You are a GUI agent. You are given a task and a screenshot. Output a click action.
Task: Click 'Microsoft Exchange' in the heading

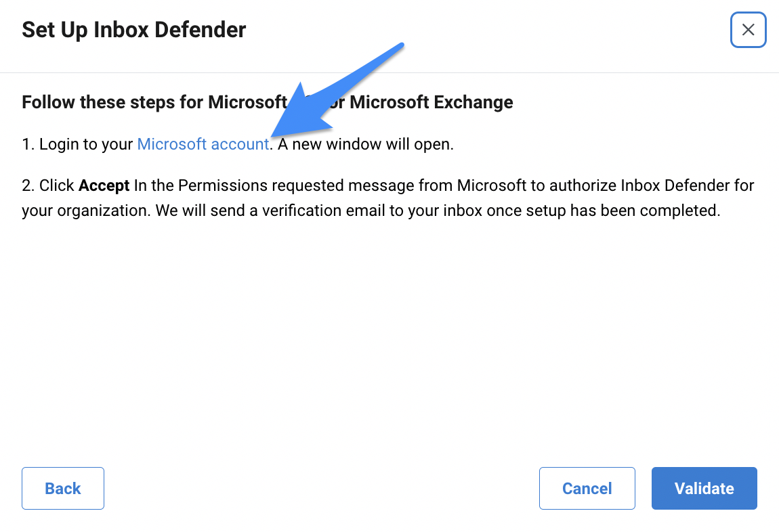[x=431, y=102]
